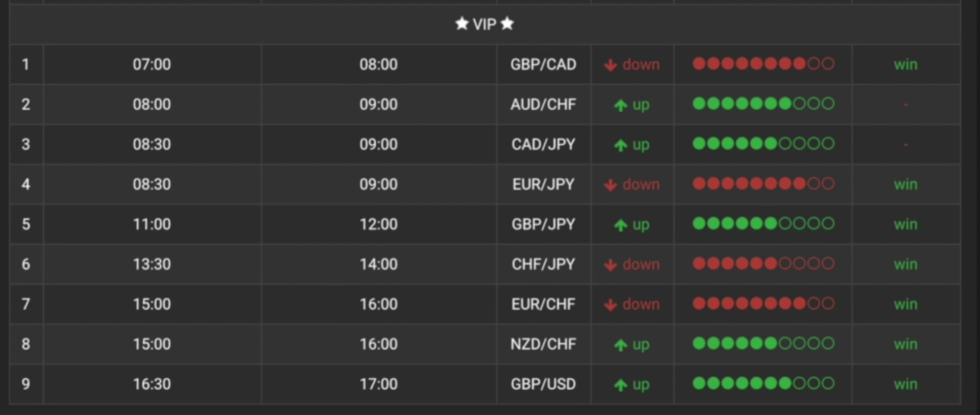
Task: Click the red down arrow for GBP/CAD
Action: point(611,65)
